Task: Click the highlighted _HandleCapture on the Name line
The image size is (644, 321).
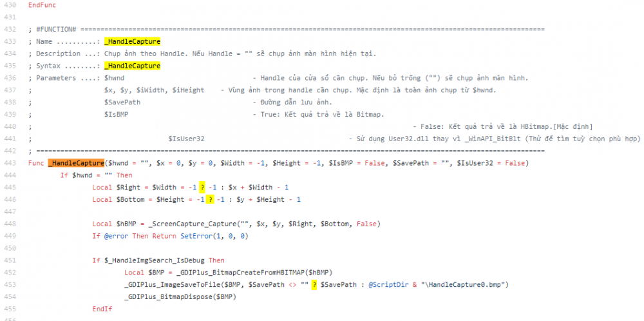Action: pos(132,41)
